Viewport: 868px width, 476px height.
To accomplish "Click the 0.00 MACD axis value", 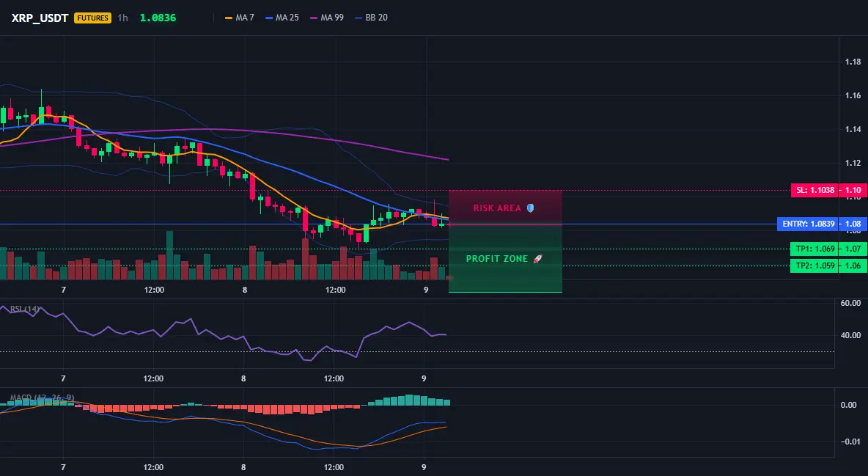I will click(x=849, y=405).
